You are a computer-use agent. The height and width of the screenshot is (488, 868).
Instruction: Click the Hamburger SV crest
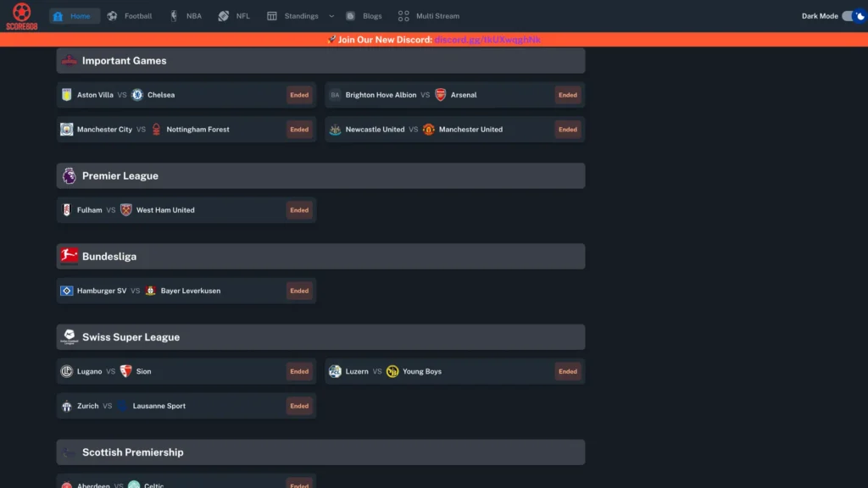tap(66, 291)
